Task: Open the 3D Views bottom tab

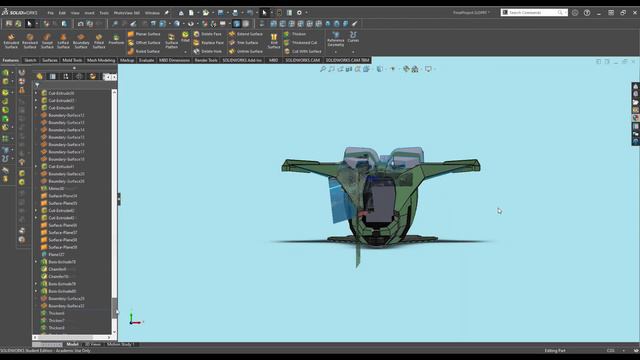Action: (93, 344)
